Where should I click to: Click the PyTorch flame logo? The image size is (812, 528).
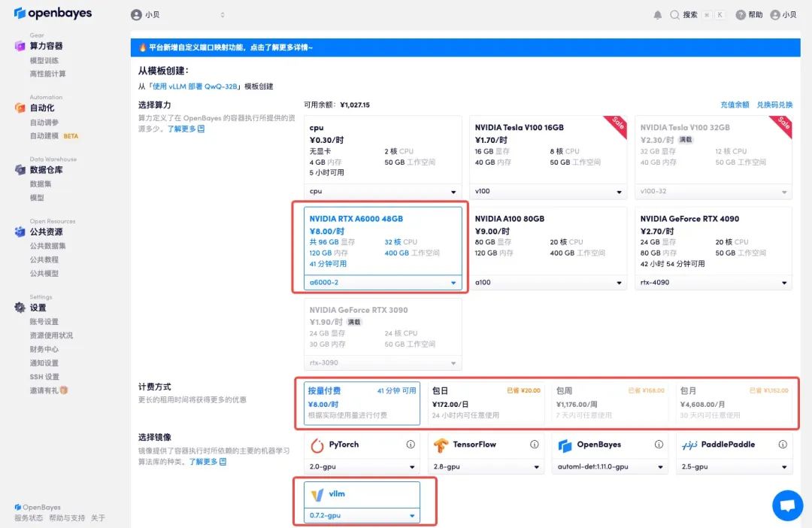click(317, 445)
